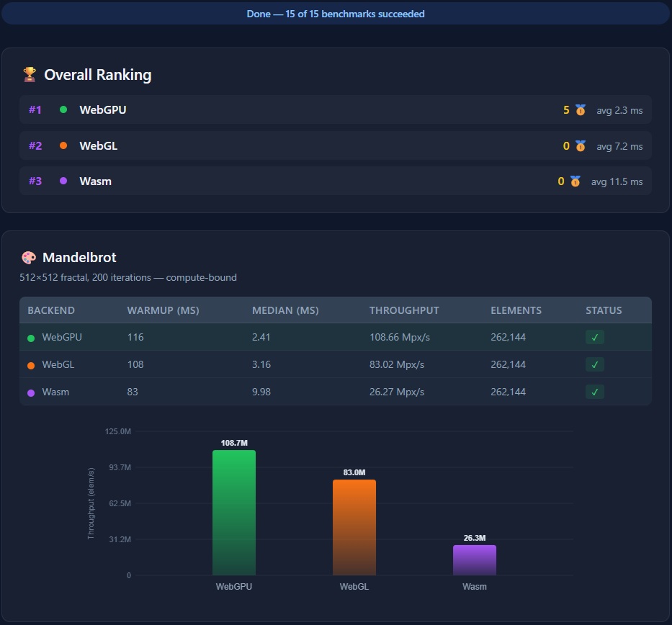Open the done banner showing 15 of 15 succeeded
This screenshot has width=672, height=625.
pyautogui.click(x=336, y=14)
